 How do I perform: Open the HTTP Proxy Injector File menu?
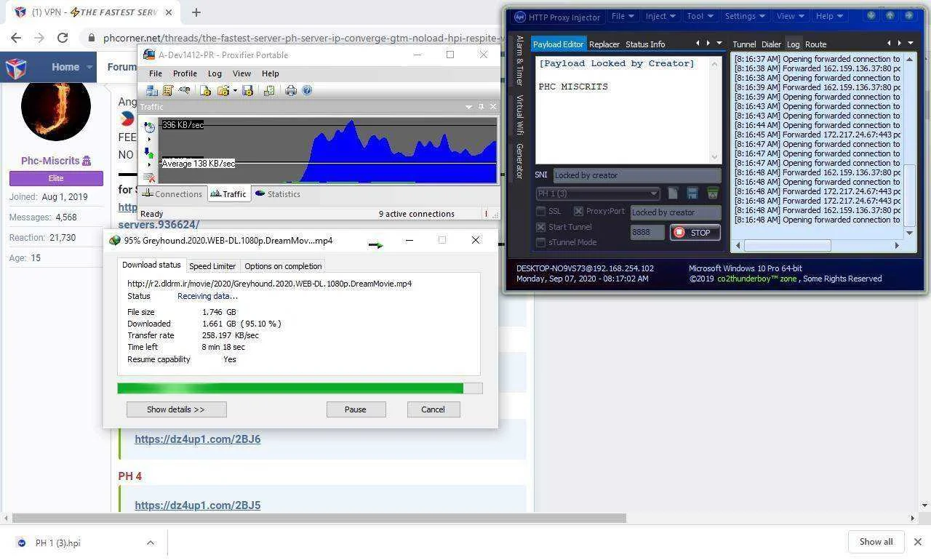tap(622, 16)
